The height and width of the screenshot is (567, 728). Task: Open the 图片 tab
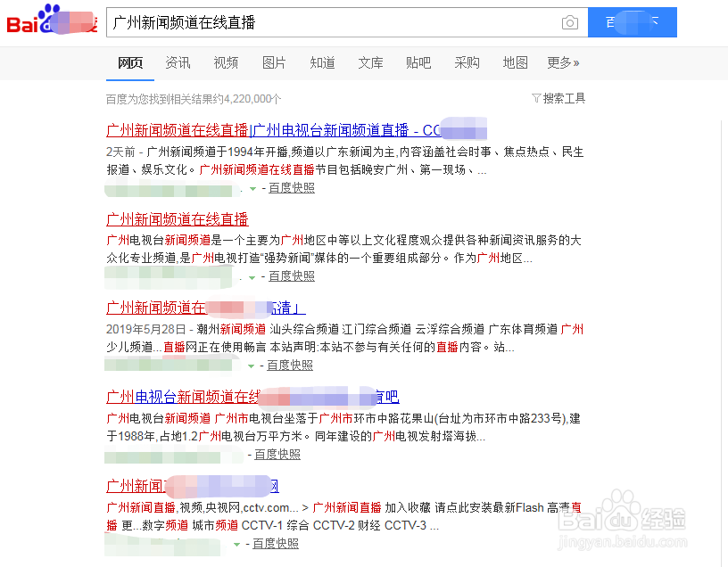274,62
